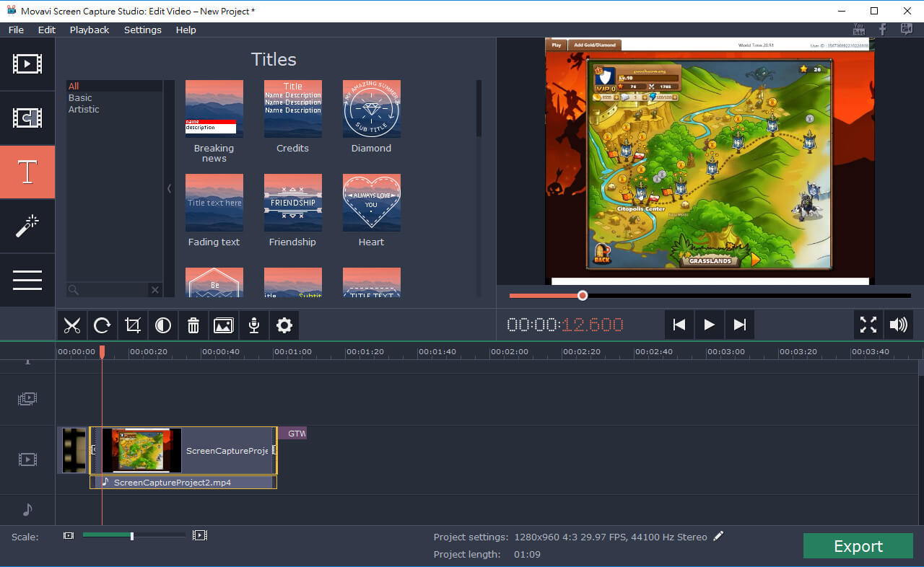The height and width of the screenshot is (567, 924).
Task: Open the Settings menu
Action: (142, 30)
